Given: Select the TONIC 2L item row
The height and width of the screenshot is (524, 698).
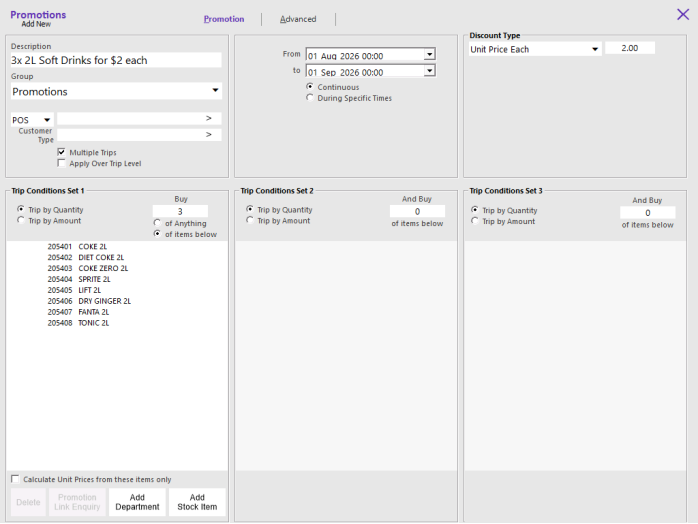Looking at the screenshot, I should [117, 323].
